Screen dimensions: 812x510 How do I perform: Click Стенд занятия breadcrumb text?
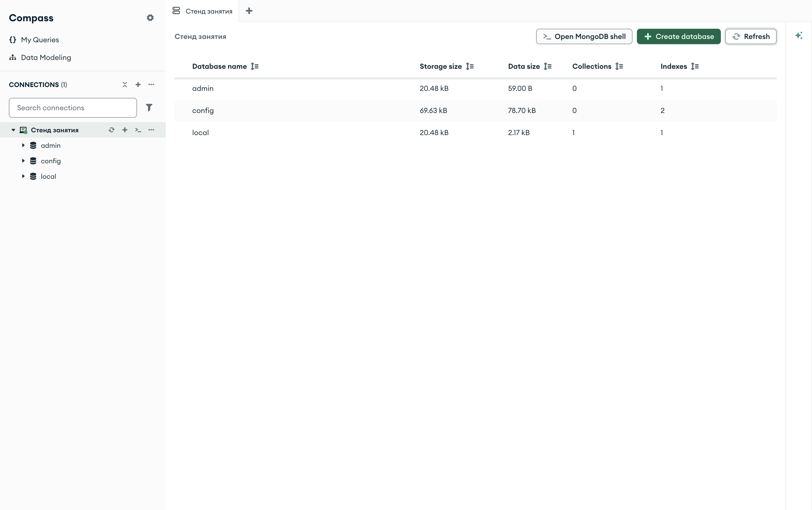click(200, 36)
